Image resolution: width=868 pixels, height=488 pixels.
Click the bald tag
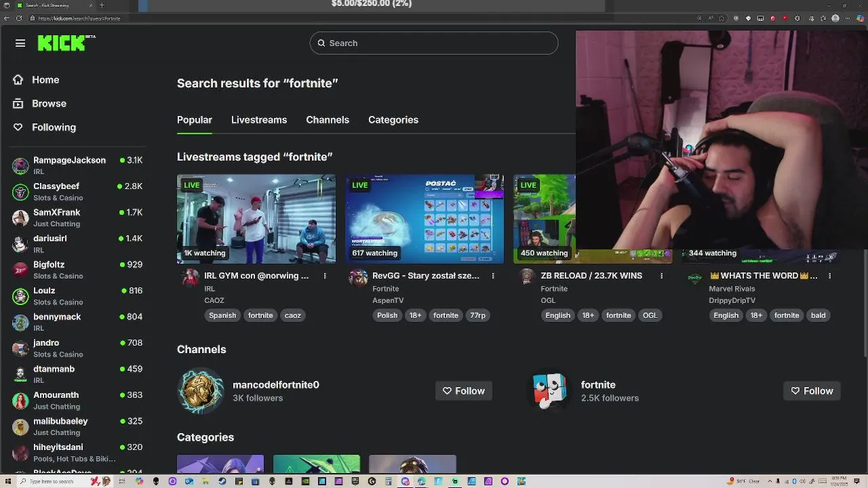818,315
